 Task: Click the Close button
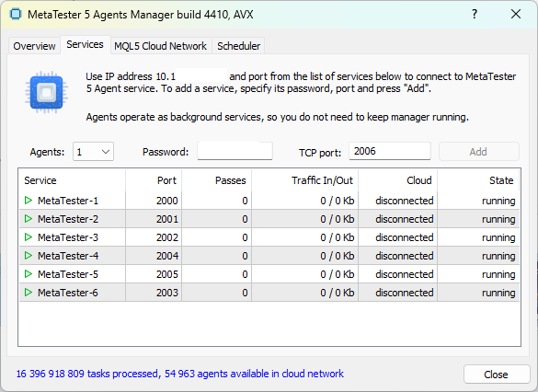pyautogui.click(x=496, y=375)
